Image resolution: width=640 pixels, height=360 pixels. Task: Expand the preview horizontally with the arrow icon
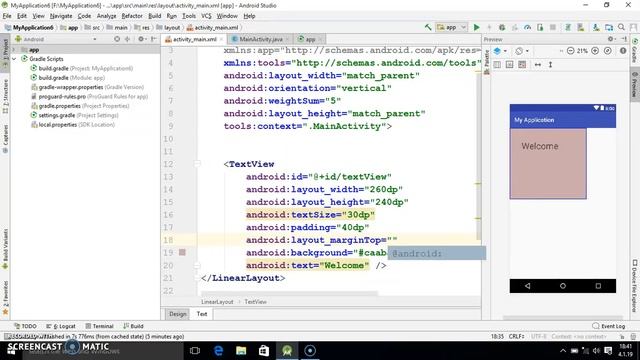pos(538,64)
